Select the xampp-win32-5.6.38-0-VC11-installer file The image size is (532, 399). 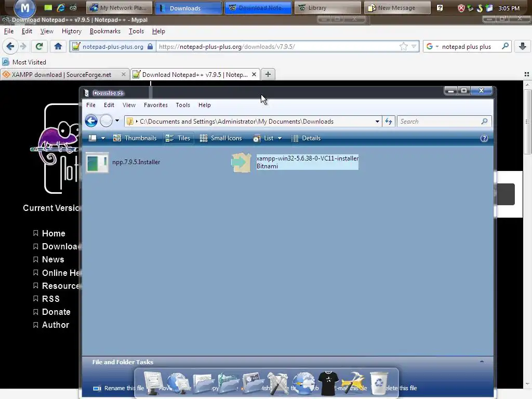[295, 162]
